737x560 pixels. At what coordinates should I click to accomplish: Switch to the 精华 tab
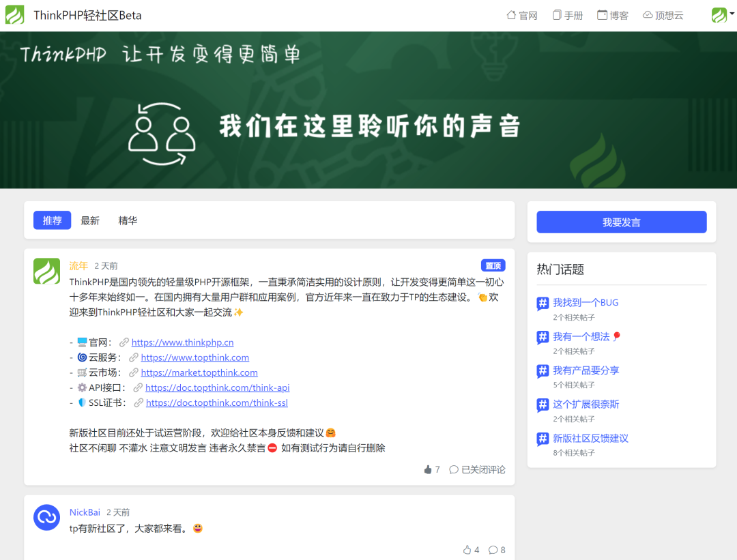pos(128,220)
